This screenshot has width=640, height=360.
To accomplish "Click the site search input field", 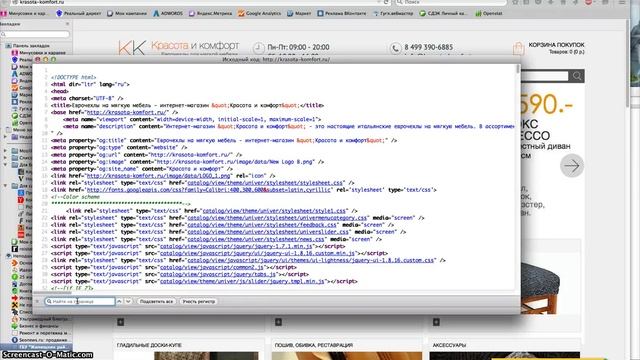I will click(544, 76).
